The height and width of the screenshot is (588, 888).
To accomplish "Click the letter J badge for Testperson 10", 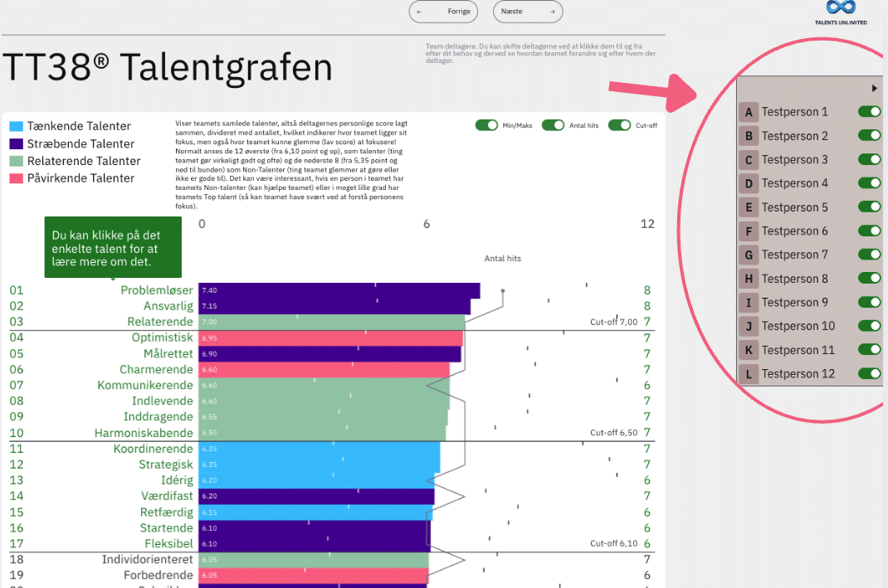I will tap(749, 326).
